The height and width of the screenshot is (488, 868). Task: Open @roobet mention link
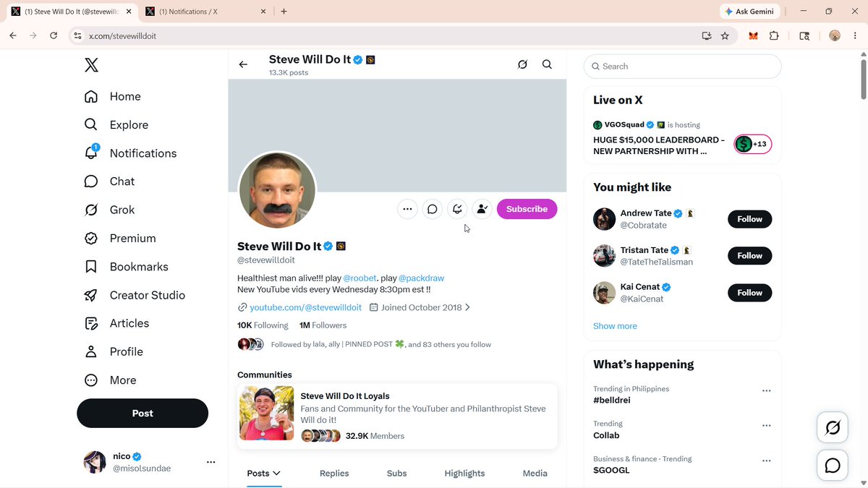coord(359,278)
